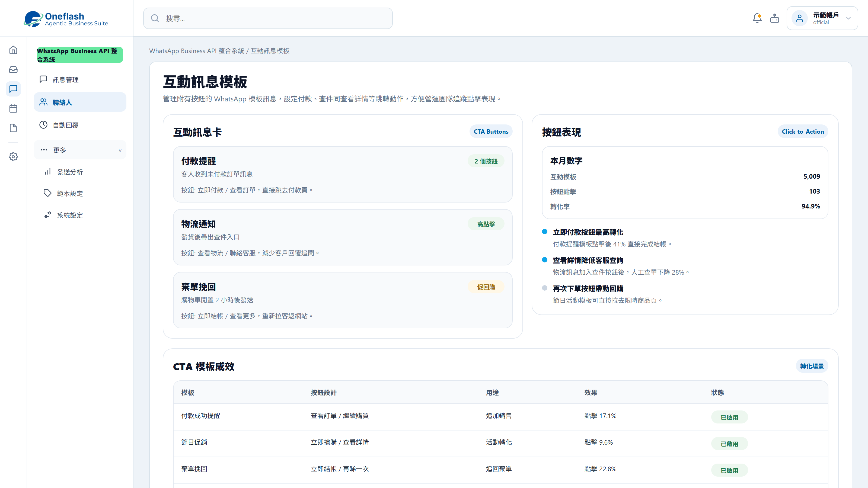This screenshot has height=488, width=868.
Task: Focus the 搜尋 search field
Action: click(x=268, y=18)
